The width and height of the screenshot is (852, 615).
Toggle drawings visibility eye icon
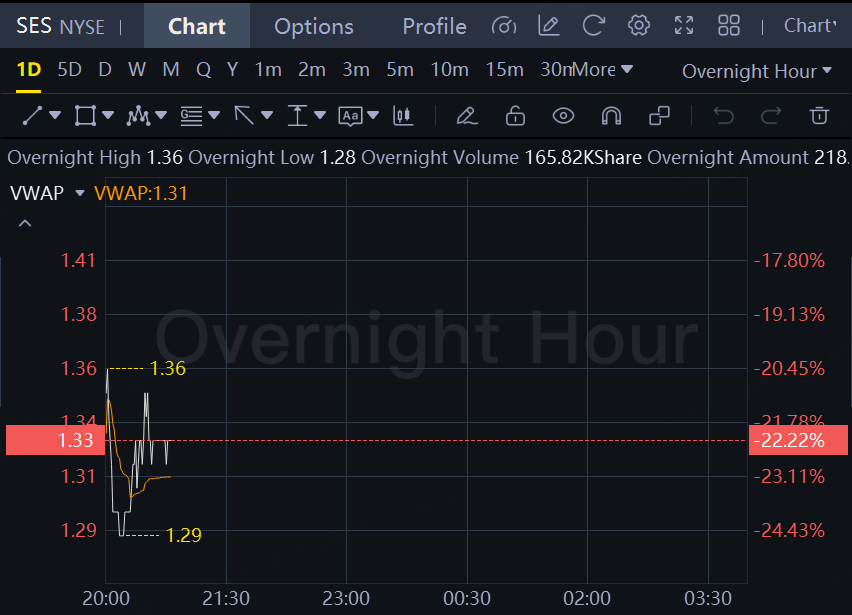[563, 116]
